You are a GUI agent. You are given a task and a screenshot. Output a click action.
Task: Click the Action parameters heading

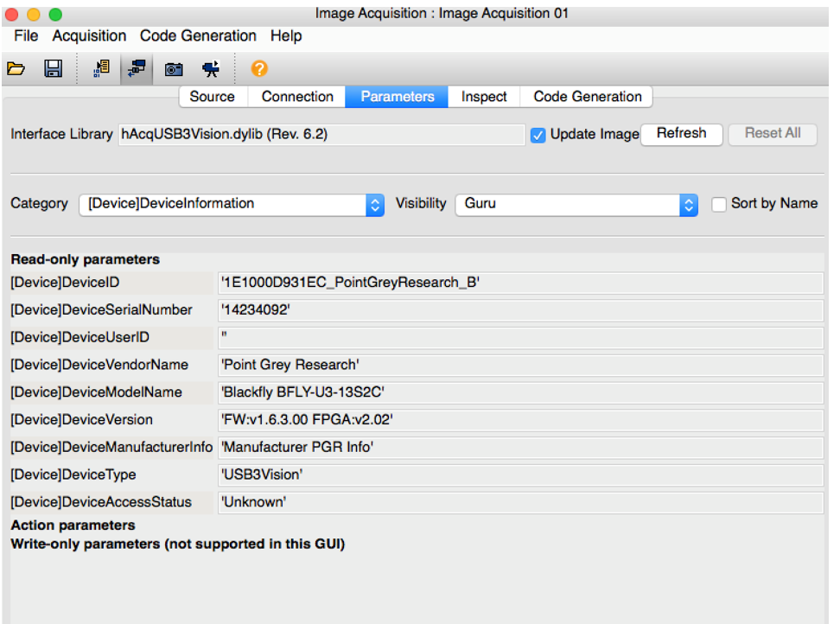tap(73, 525)
